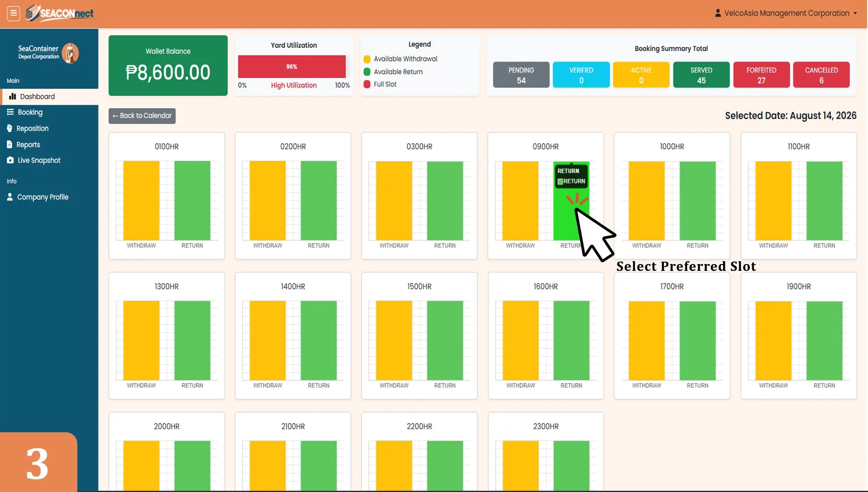Viewport: 868px width, 492px height.
Task: Click the Reposition icon in sidebar
Action: pos(10,129)
